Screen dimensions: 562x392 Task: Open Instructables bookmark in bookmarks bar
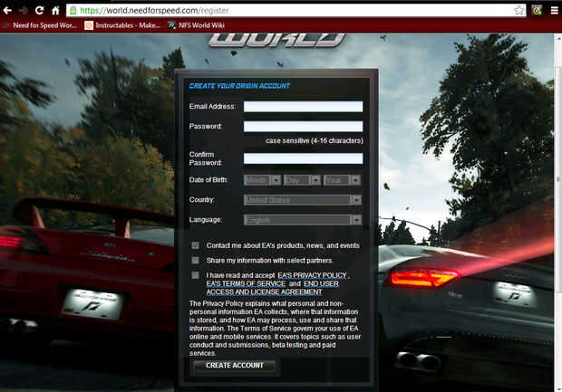pos(122,25)
